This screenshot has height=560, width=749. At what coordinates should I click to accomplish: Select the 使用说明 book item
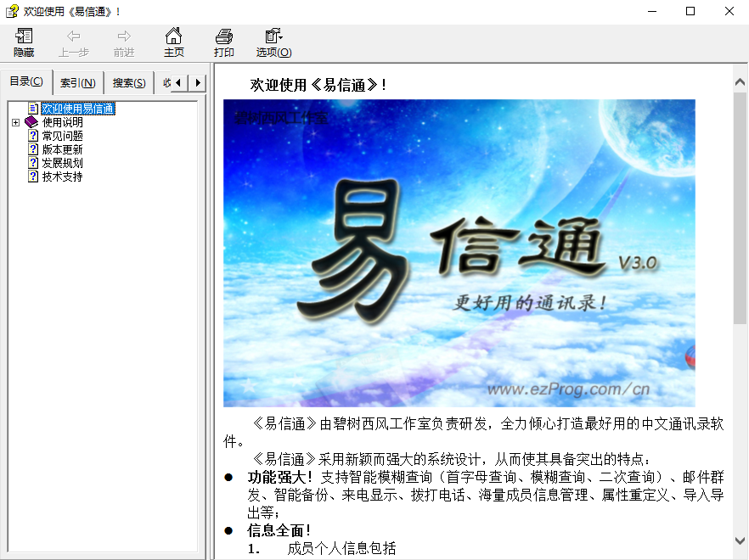tap(63, 123)
